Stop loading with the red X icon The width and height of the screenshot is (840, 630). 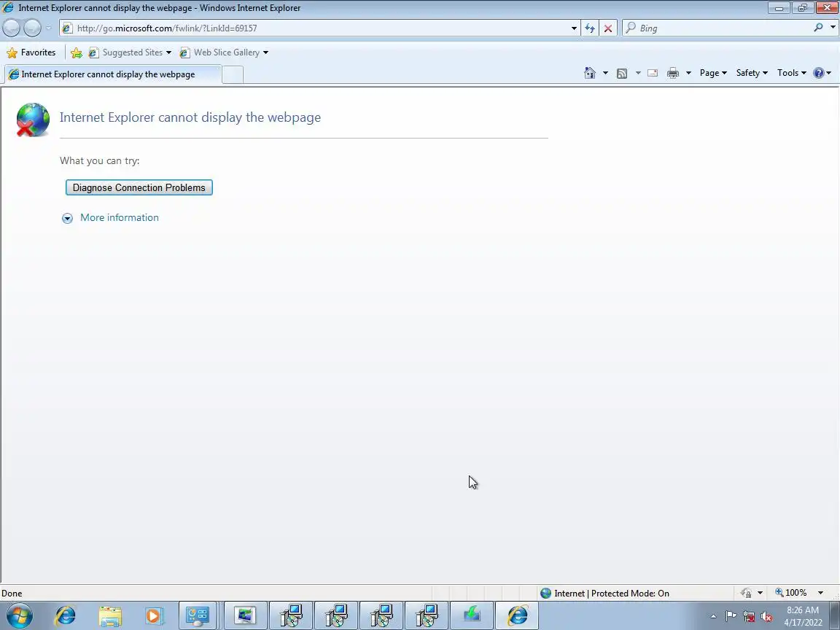coord(608,28)
